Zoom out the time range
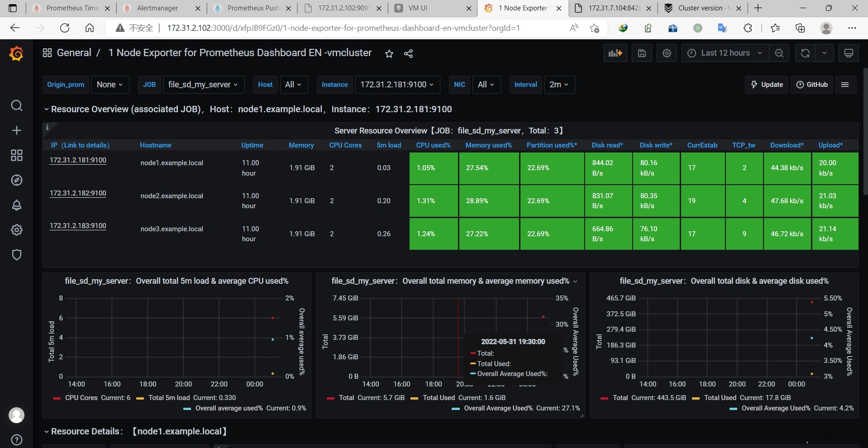868x448 pixels. coord(779,53)
